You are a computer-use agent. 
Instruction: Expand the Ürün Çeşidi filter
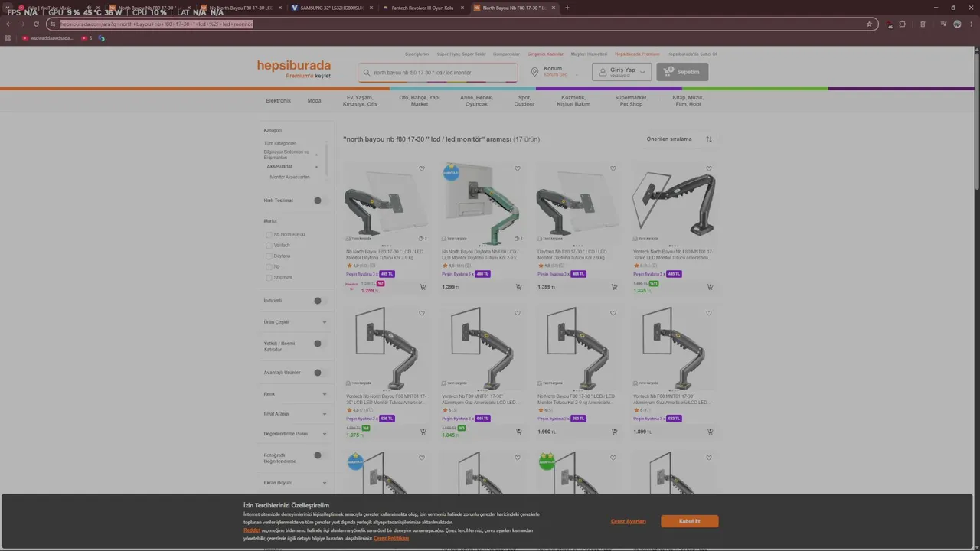[324, 322]
